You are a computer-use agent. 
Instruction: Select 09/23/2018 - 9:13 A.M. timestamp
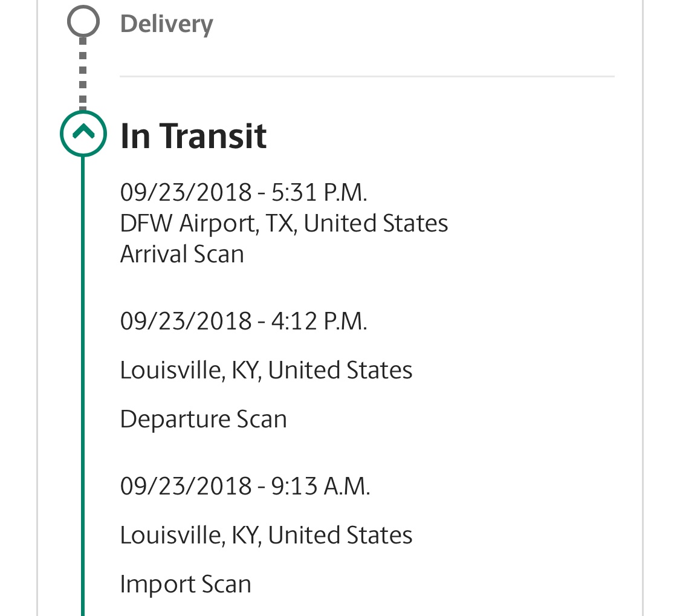tap(245, 486)
